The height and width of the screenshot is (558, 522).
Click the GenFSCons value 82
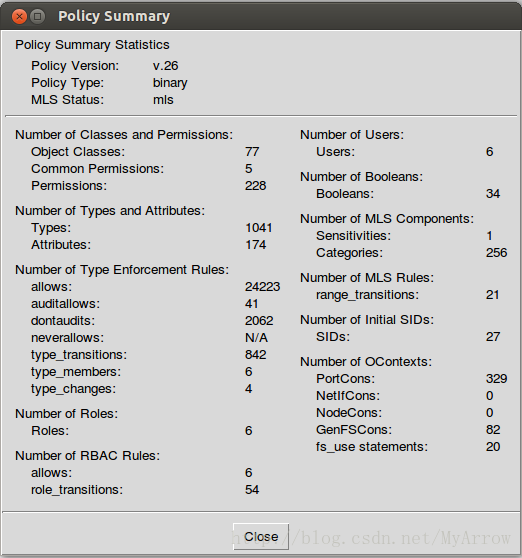493,430
